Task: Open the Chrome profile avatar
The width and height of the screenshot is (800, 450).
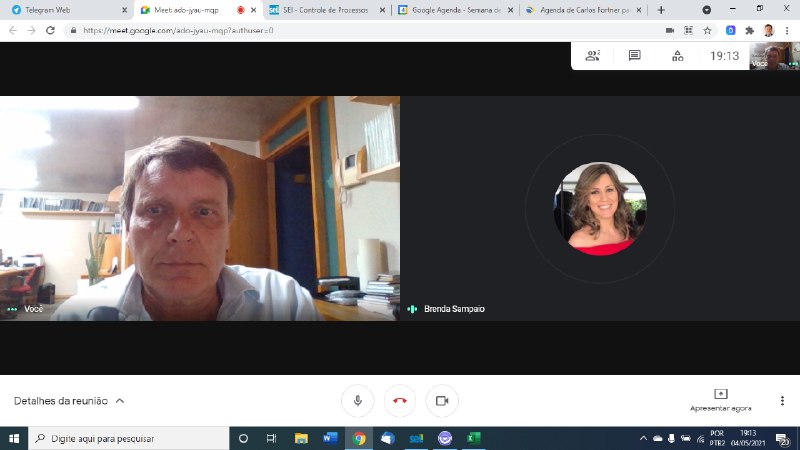Action: point(768,31)
